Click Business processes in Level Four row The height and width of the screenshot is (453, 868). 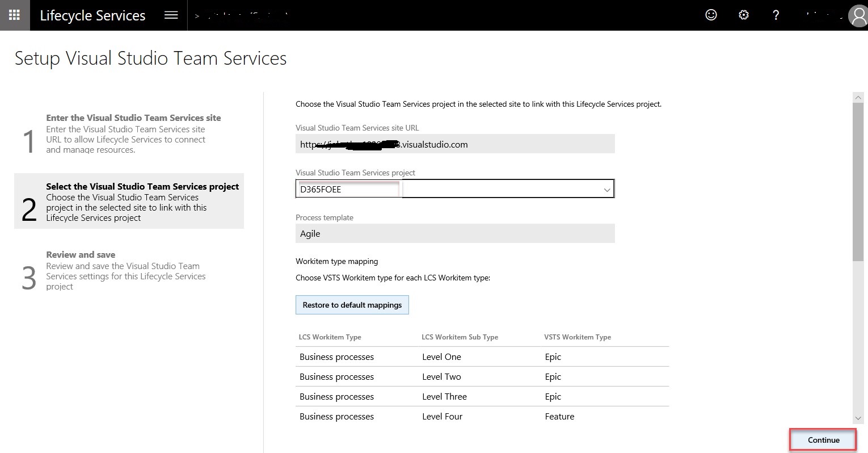(x=336, y=417)
